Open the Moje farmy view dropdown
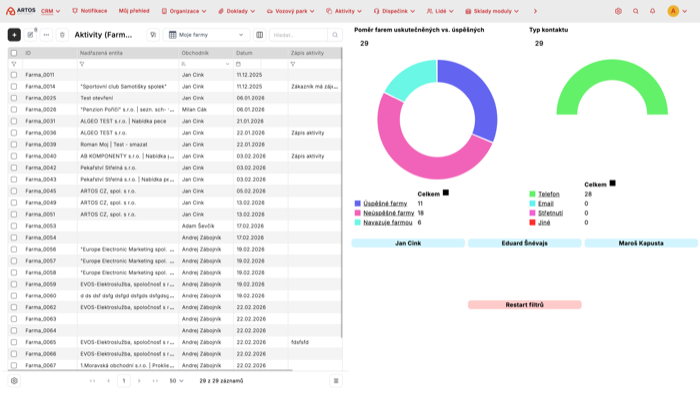This screenshot has height=393, width=700. click(x=206, y=35)
